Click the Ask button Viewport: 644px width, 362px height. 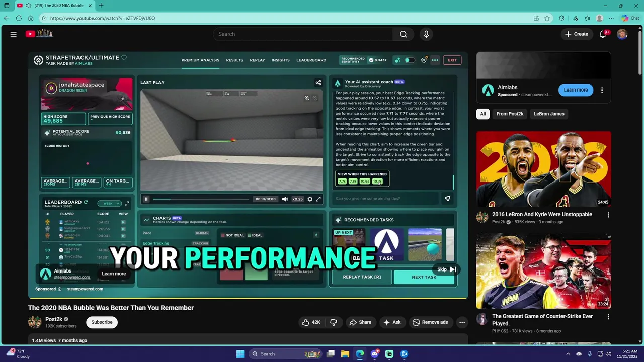[392, 322]
